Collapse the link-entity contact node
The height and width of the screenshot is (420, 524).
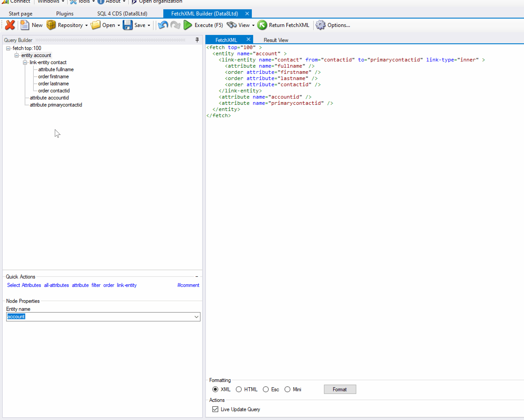25,63
